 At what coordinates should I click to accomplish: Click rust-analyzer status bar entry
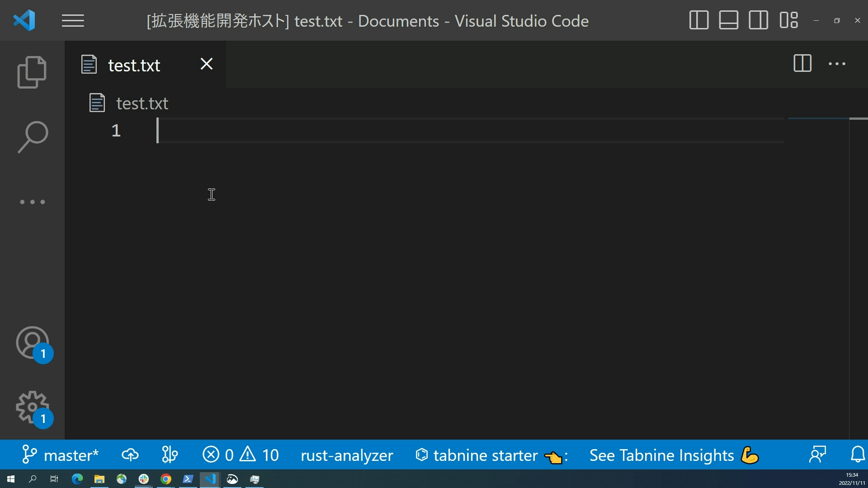[x=347, y=455]
